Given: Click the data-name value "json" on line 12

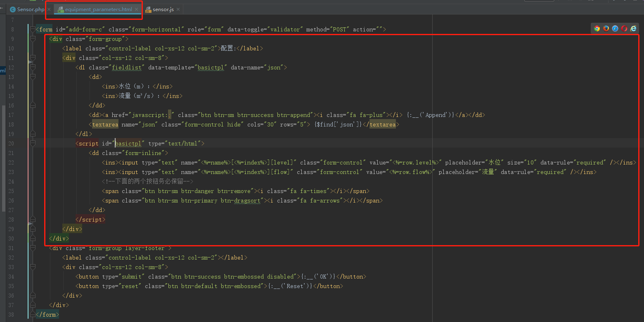Looking at the screenshot, I should [x=274, y=67].
